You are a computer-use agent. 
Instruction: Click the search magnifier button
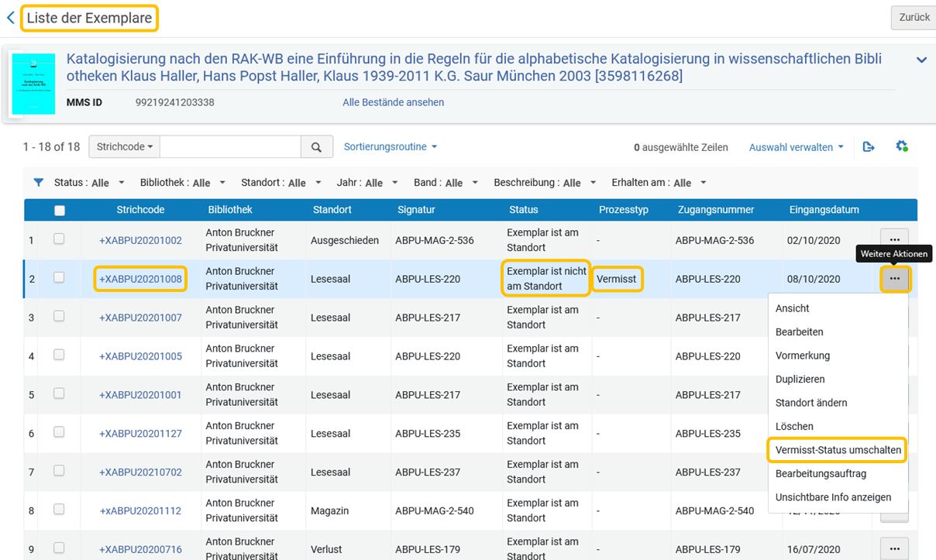point(316,147)
